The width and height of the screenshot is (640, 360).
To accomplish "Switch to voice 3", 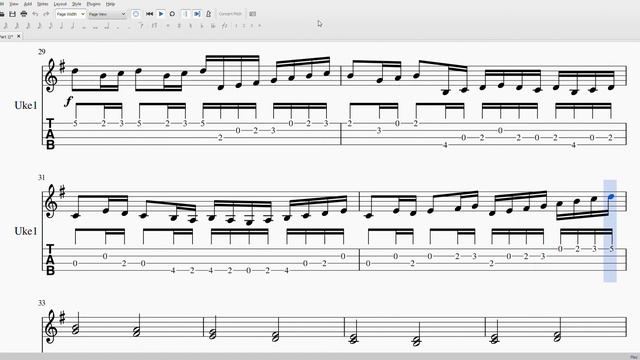I will (x=252, y=26).
